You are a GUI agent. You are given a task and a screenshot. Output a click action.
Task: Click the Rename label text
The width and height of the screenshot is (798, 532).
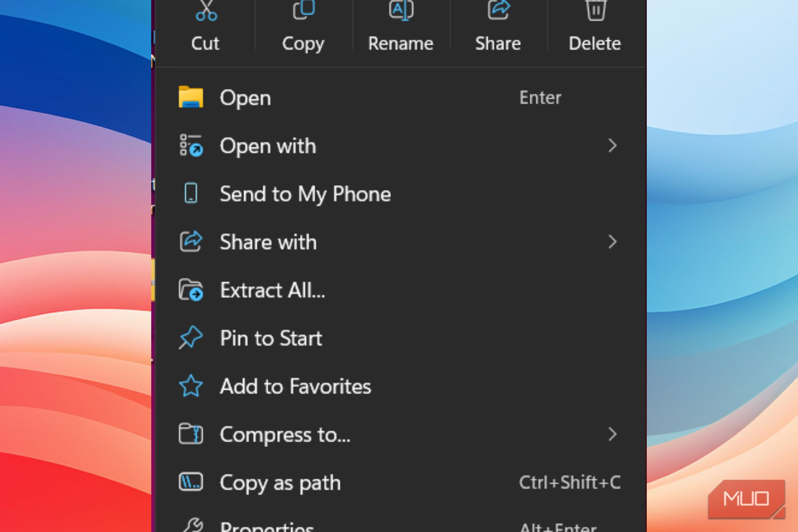pos(401,43)
